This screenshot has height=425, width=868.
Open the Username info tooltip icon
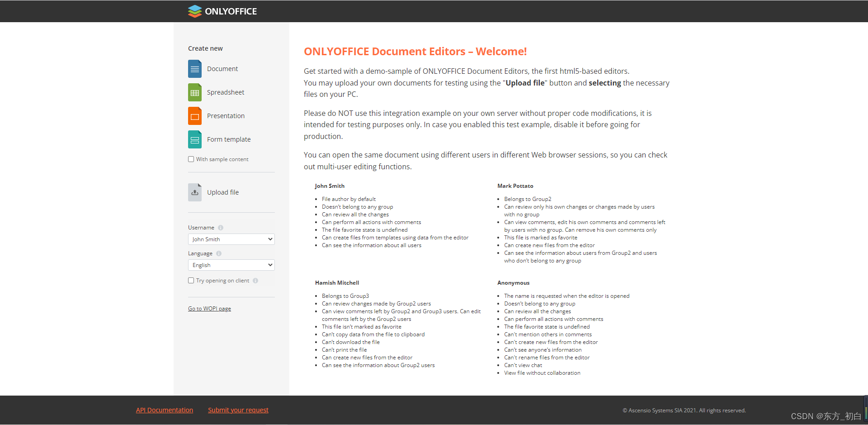click(220, 228)
